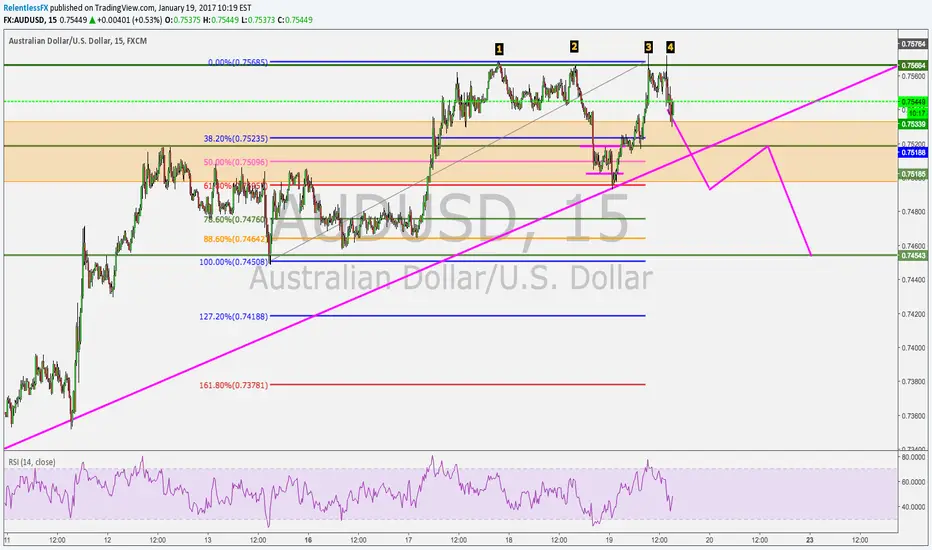
Task: Click the 0.74800 price scale tick
Action: 914,212
